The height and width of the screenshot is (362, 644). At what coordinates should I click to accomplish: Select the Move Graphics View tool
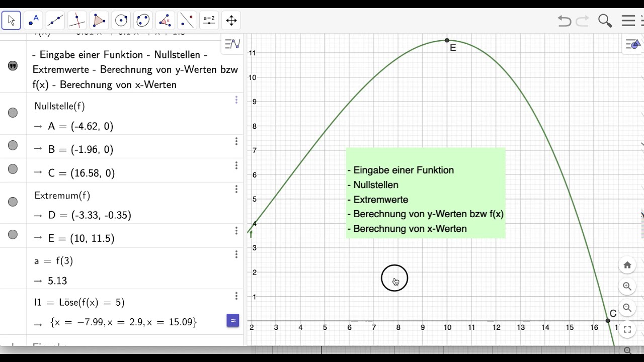[x=231, y=21]
